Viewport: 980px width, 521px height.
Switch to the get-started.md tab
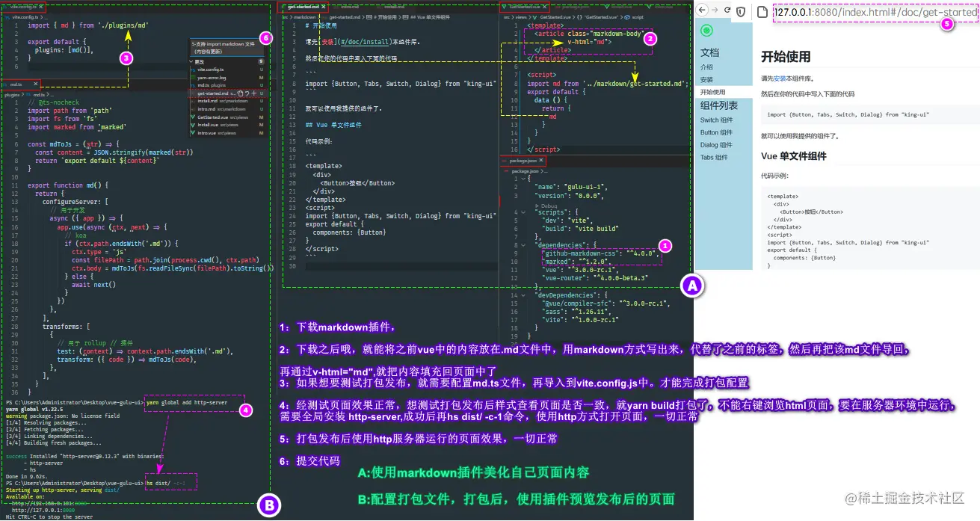point(303,7)
